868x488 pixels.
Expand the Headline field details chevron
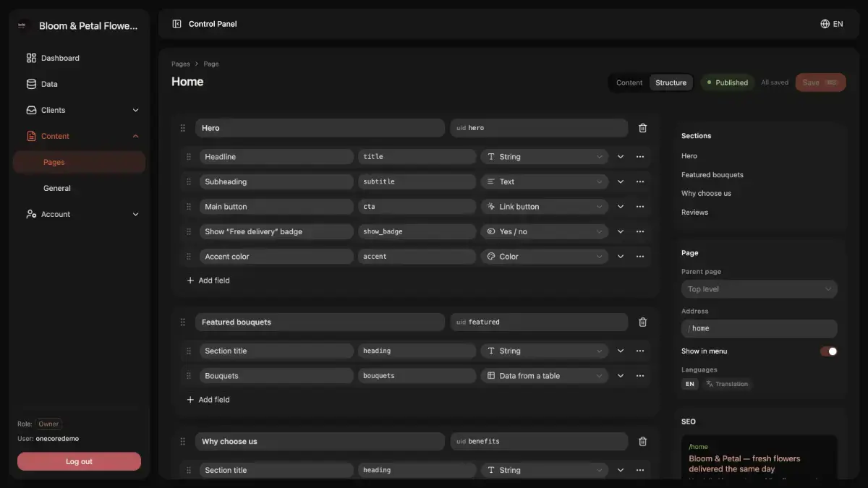(621, 157)
